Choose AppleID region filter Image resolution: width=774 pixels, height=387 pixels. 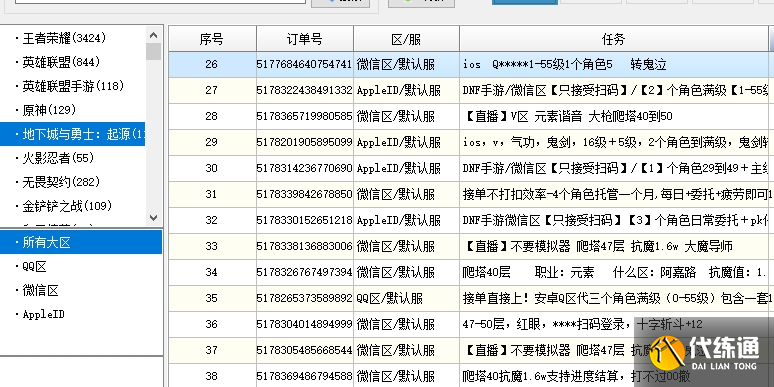pyautogui.click(x=43, y=314)
